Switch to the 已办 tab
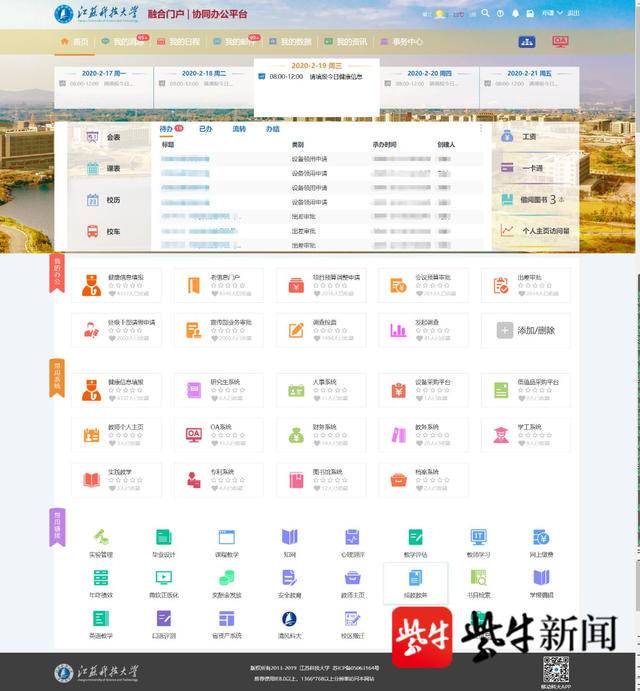The height and width of the screenshot is (691, 640). pyautogui.click(x=205, y=129)
